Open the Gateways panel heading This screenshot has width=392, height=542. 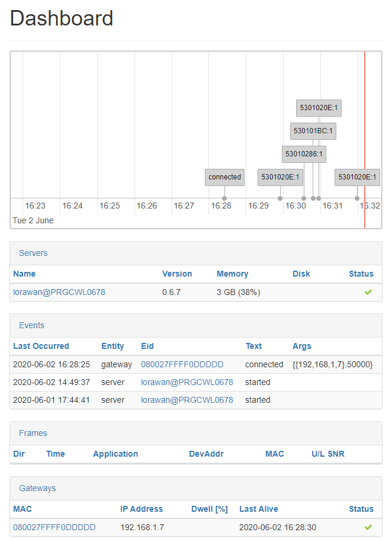(x=37, y=489)
